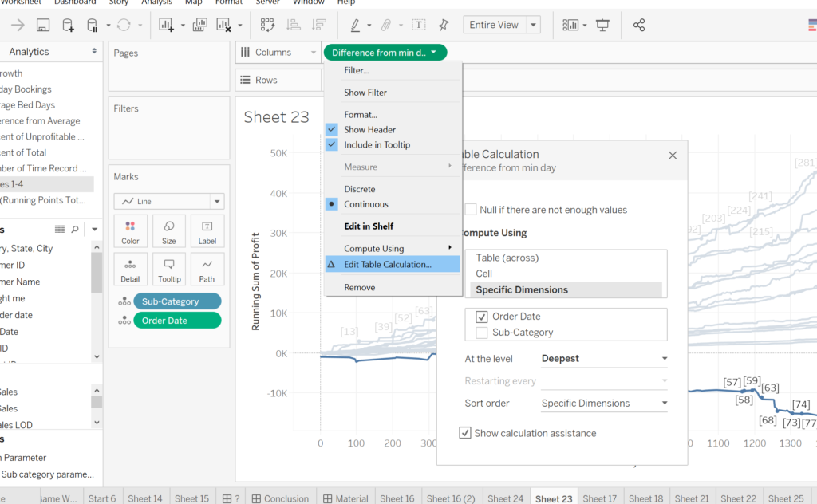The image size is (817, 504).
Task: Click the Color button in Marks card
Action: (130, 231)
